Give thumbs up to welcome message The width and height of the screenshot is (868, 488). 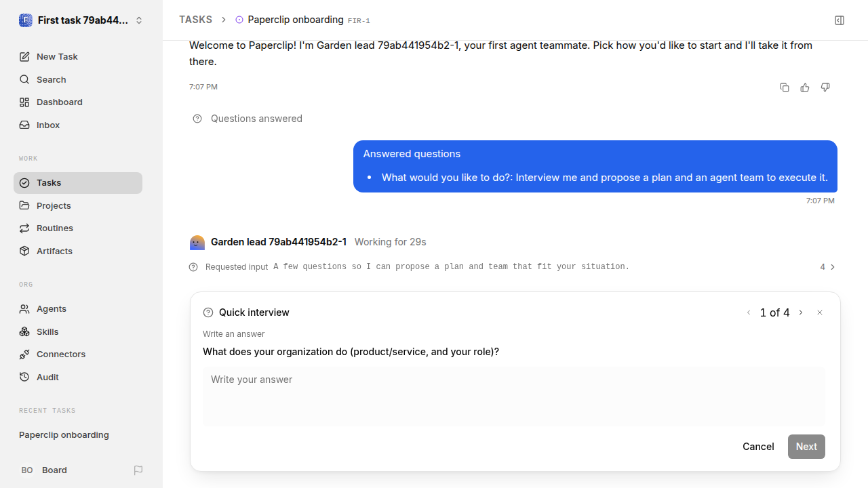(805, 87)
